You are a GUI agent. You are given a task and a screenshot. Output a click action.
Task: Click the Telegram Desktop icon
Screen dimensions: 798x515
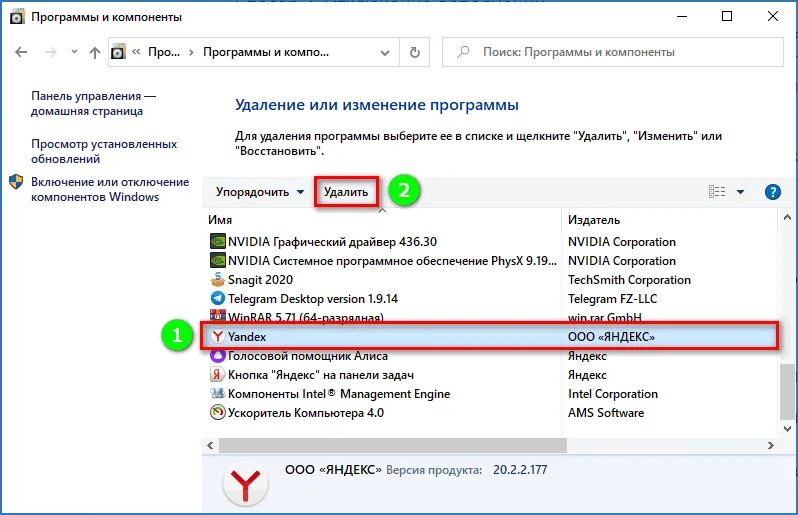[x=218, y=298]
